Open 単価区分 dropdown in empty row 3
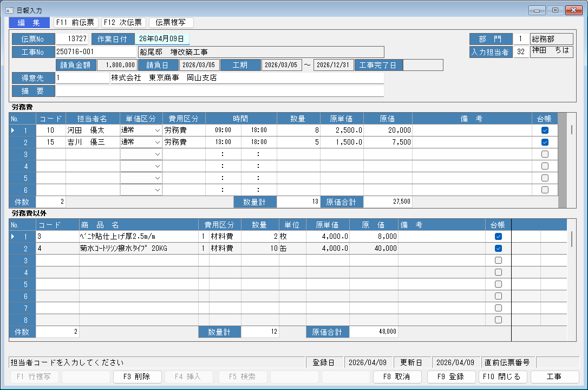This screenshot has width=588, height=390. pyautogui.click(x=158, y=154)
